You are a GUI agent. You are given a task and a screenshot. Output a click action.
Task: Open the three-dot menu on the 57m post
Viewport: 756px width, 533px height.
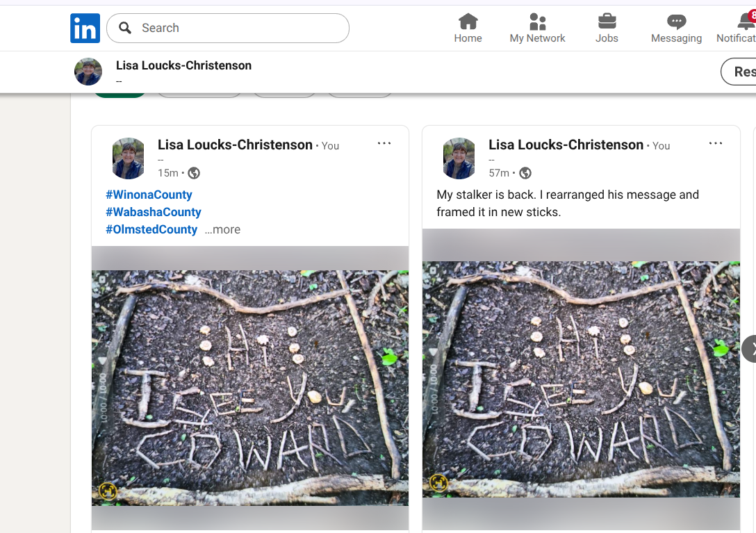point(716,143)
